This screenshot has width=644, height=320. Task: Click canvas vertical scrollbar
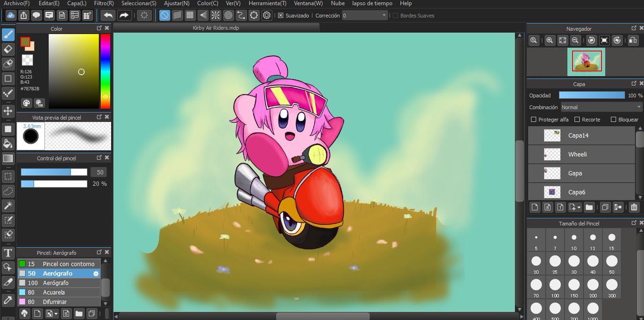point(518,170)
